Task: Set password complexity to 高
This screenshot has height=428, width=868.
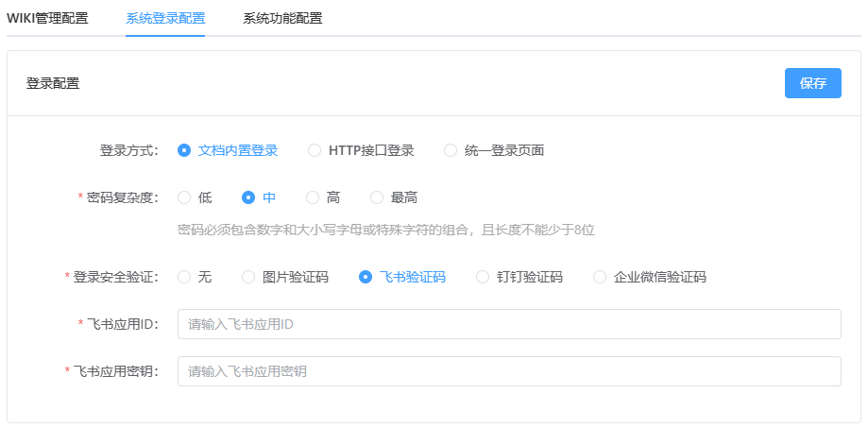Action: pos(323,197)
